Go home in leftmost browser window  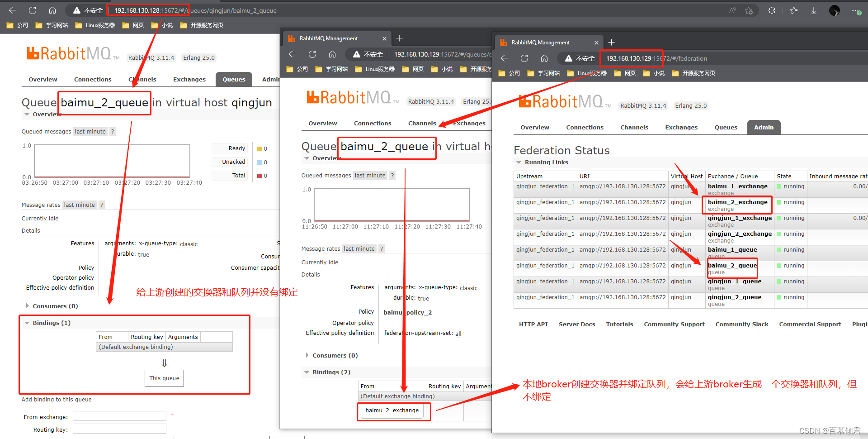coord(52,10)
